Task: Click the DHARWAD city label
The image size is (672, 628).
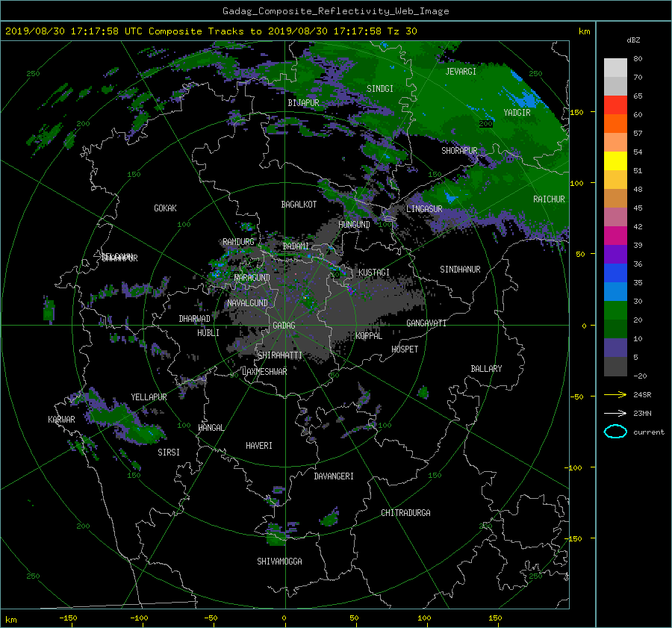Action: tap(195, 319)
